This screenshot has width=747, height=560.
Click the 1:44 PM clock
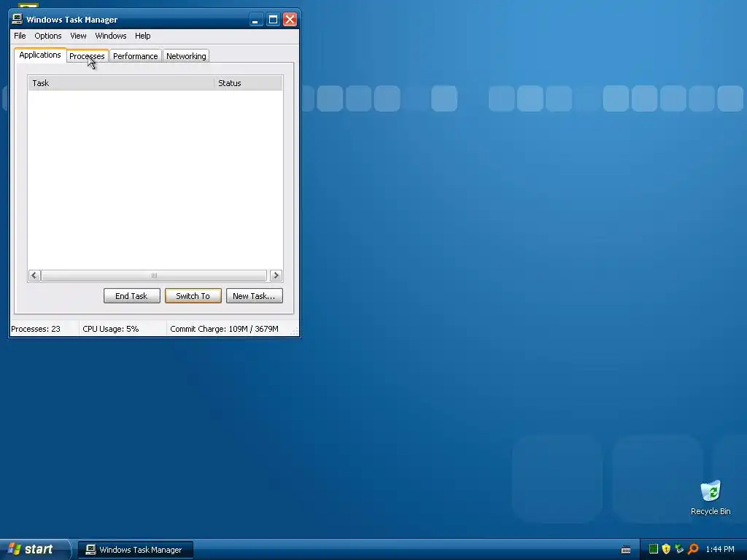click(720, 549)
